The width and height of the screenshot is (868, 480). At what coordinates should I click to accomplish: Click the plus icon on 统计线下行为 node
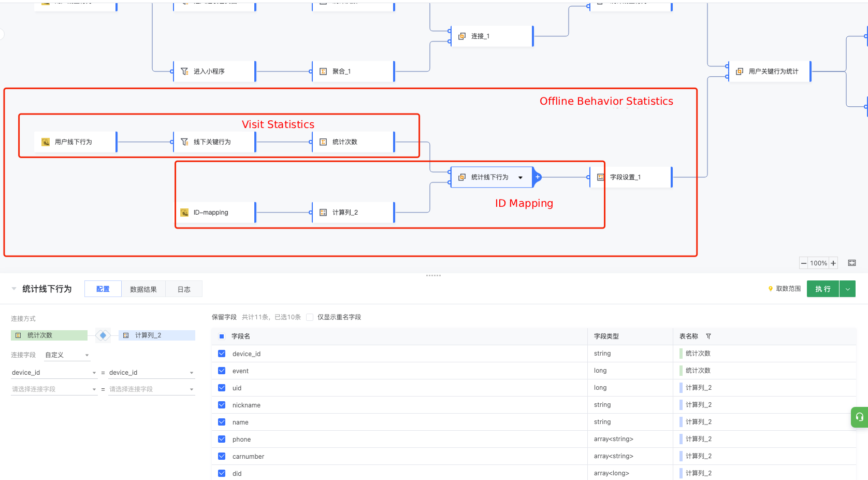tap(538, 177)
